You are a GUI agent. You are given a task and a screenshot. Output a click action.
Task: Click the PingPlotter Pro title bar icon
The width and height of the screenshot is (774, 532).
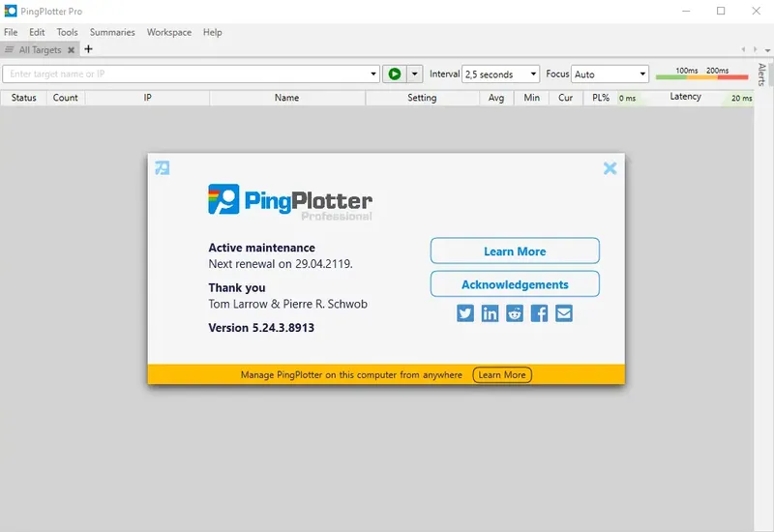[x=11, y=11]
